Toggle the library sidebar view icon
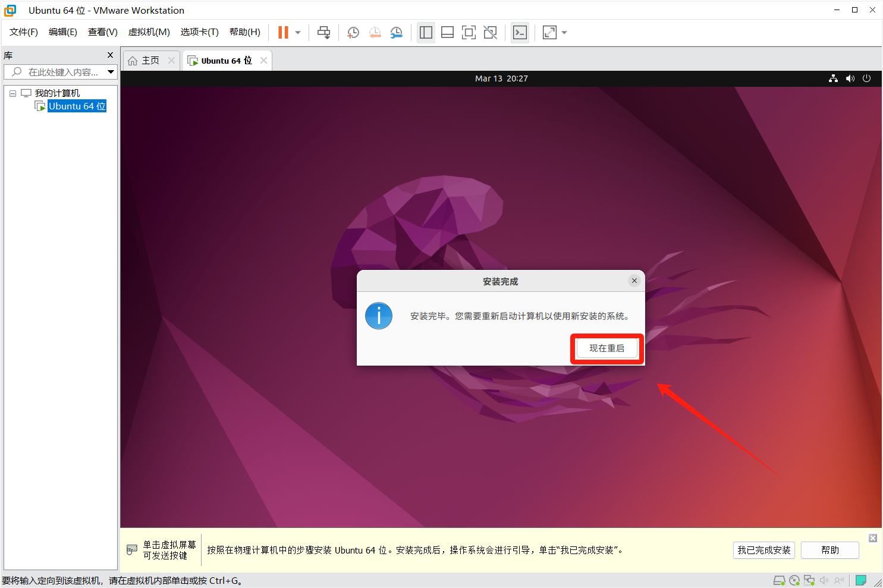The height and width of the screenshot is (588, 883). click(426, 33)
